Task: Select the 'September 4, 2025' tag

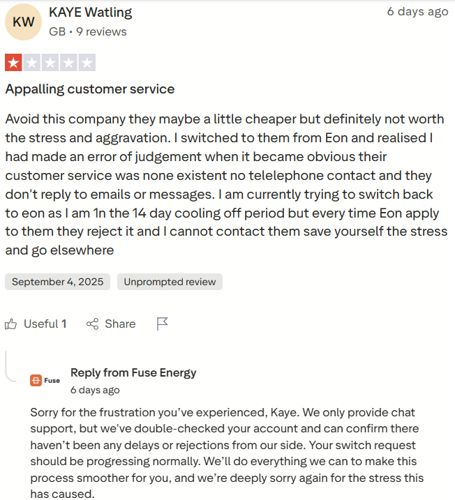Action: coord(57,282)
